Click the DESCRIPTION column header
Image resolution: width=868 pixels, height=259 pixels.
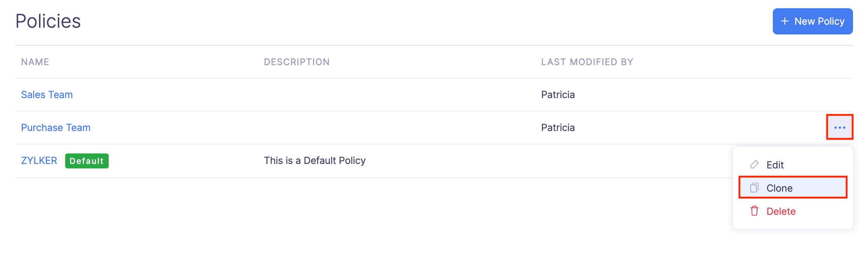point(296,62)
